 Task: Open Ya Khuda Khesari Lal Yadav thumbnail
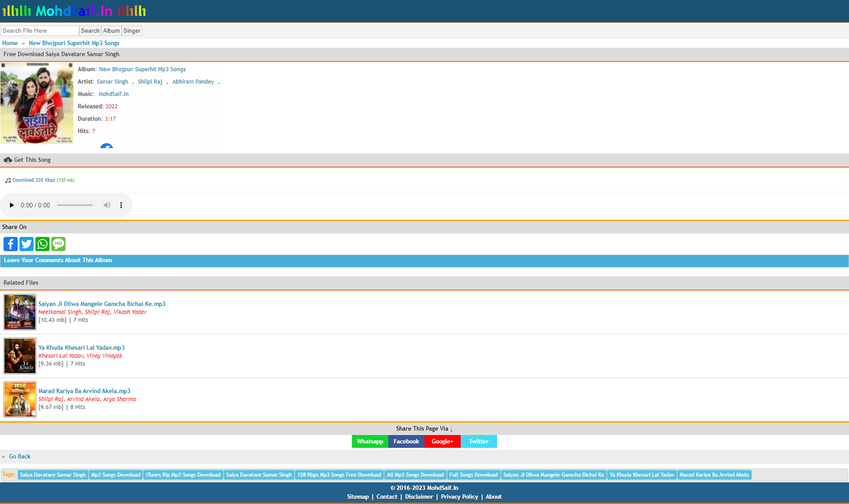pos(20,356)
